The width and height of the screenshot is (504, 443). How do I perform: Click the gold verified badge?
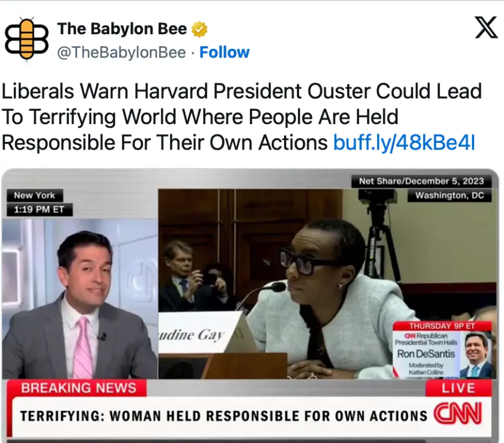[x=199, y=29]
